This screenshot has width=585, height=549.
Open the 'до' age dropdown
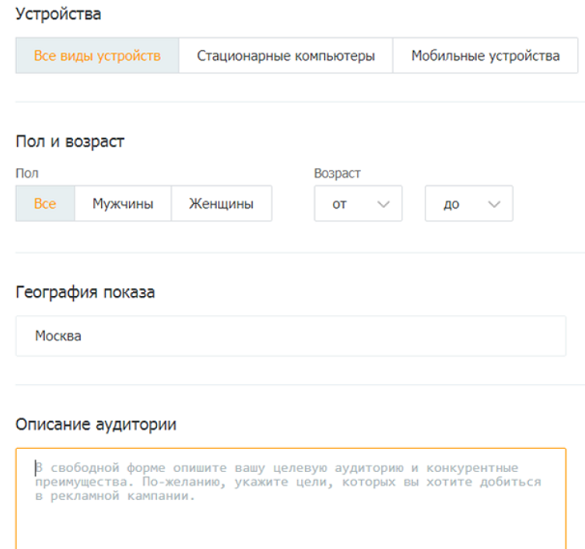pos(469,204)
